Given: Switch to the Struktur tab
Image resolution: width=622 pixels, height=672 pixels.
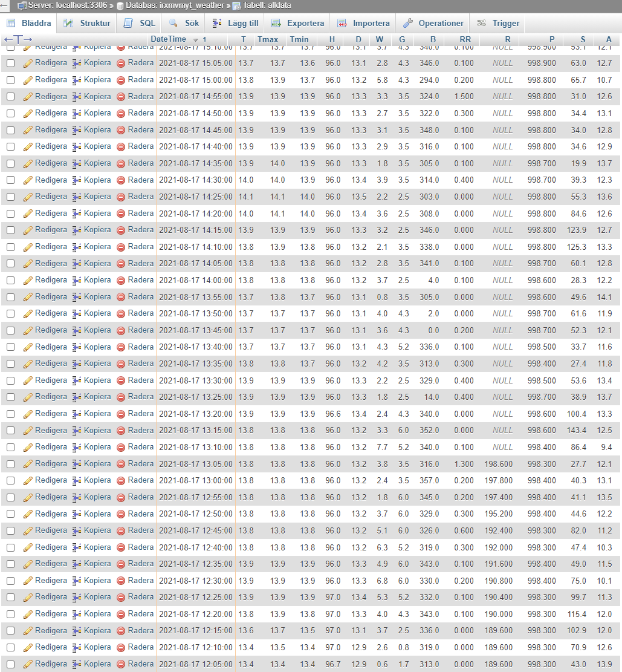Looking at the screenshot, I should (87, 23).
